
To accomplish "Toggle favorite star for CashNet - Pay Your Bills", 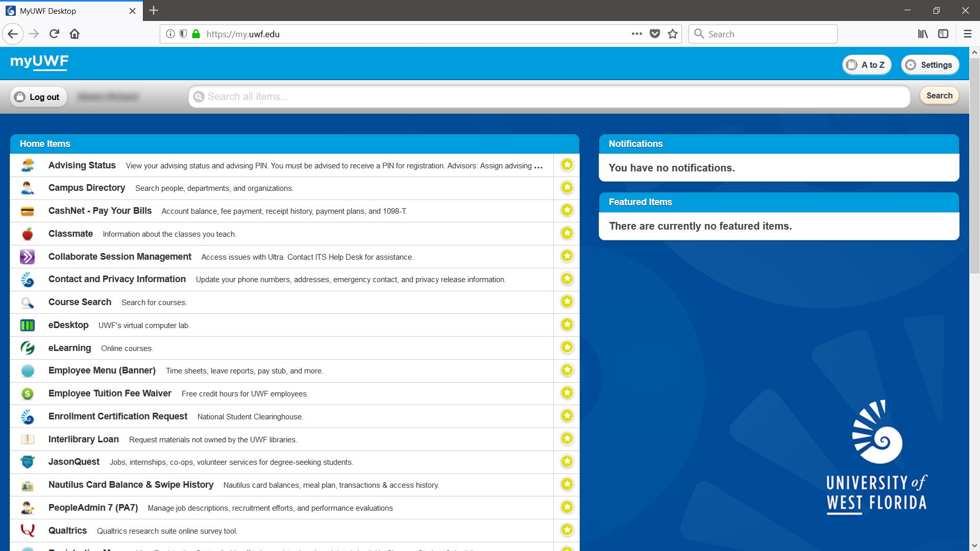I will tap(567, 210).
